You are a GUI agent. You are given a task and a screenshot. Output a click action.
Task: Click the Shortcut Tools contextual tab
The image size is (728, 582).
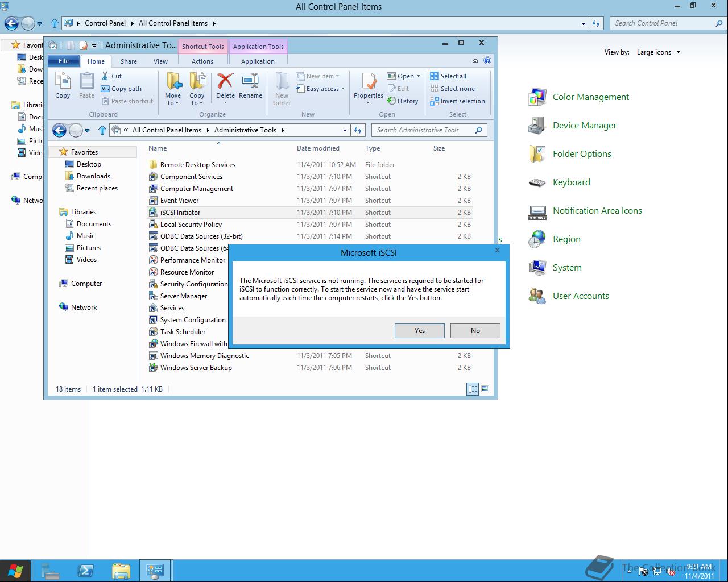point(203,47)
